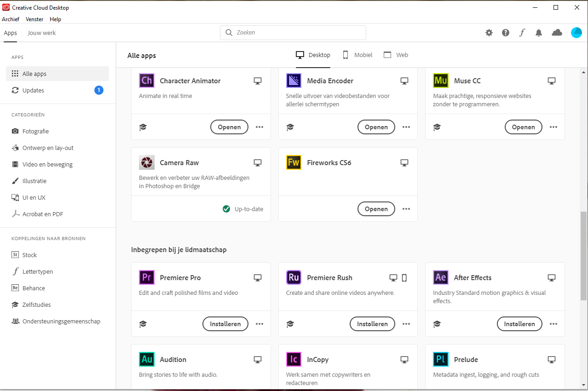Open the Archief menu
Image resolution: width=588 pixels, height=391 pixels.
click(x=11, y=19)
